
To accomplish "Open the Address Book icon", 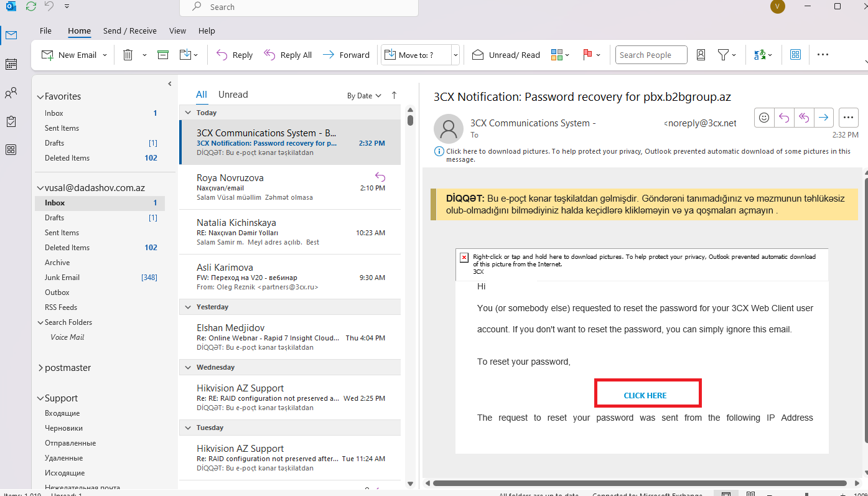I will (701, 55).
